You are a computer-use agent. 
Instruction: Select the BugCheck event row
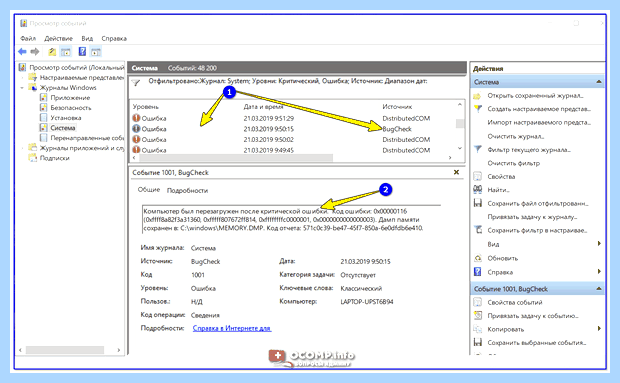coord(293,129)
